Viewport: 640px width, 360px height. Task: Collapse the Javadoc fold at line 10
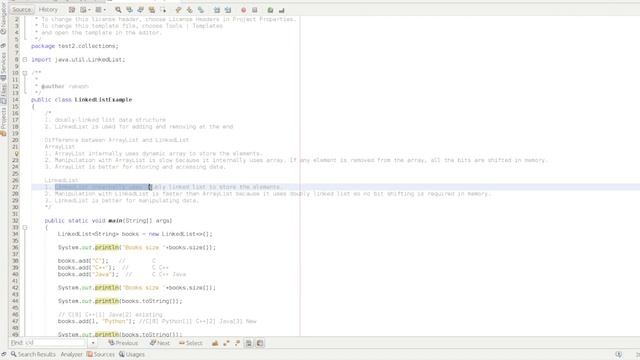(x=25, y=73)
